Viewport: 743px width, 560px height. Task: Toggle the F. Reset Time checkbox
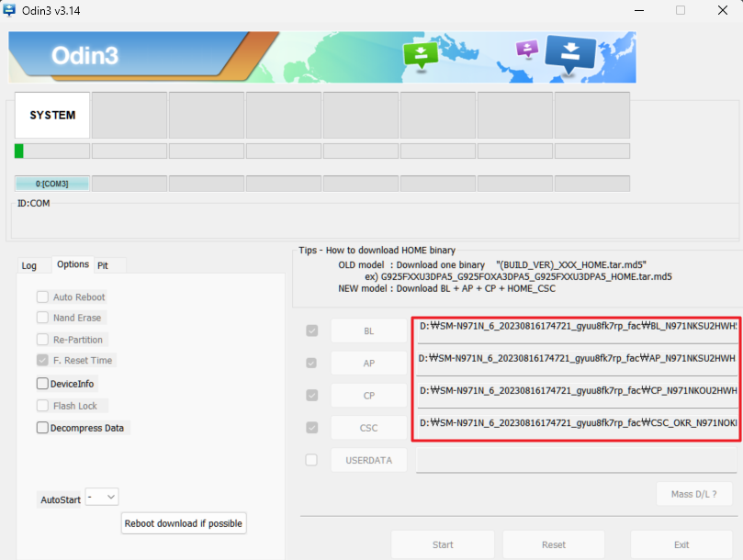(x=42, y=360)
